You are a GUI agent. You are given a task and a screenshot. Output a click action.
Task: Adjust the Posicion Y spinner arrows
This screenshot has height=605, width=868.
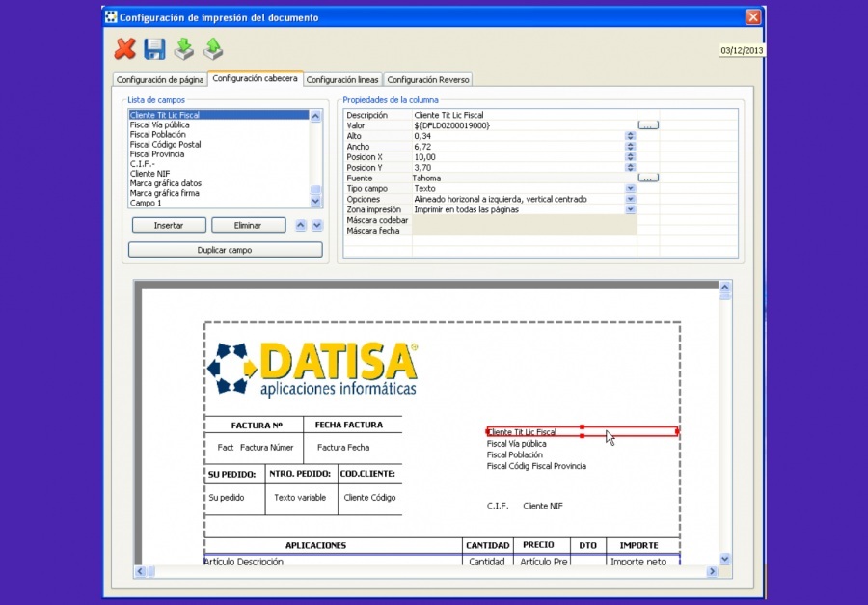[630, 167]
